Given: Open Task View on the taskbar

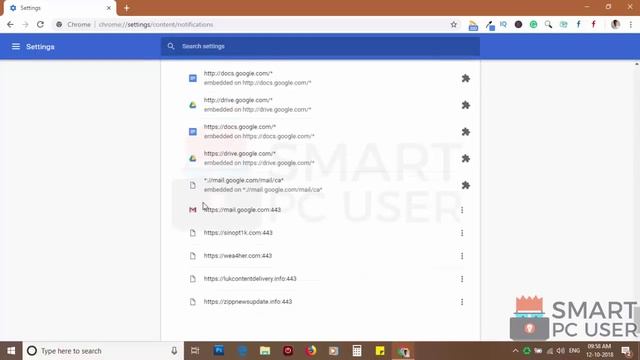Looking at the screenshot, I should [195, 351].
